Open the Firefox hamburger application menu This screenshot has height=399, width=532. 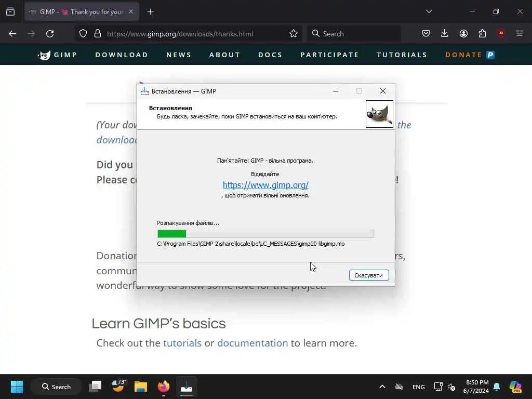(520, 33)
